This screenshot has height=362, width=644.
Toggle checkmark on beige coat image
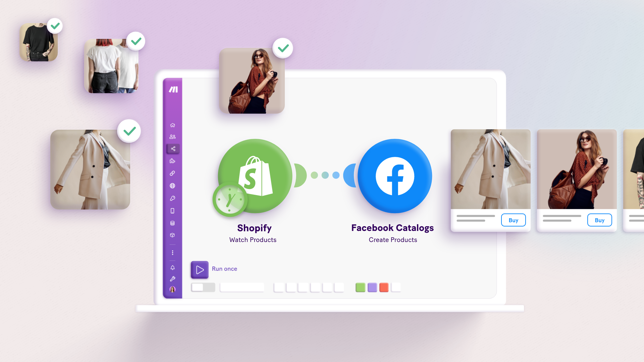129,130
